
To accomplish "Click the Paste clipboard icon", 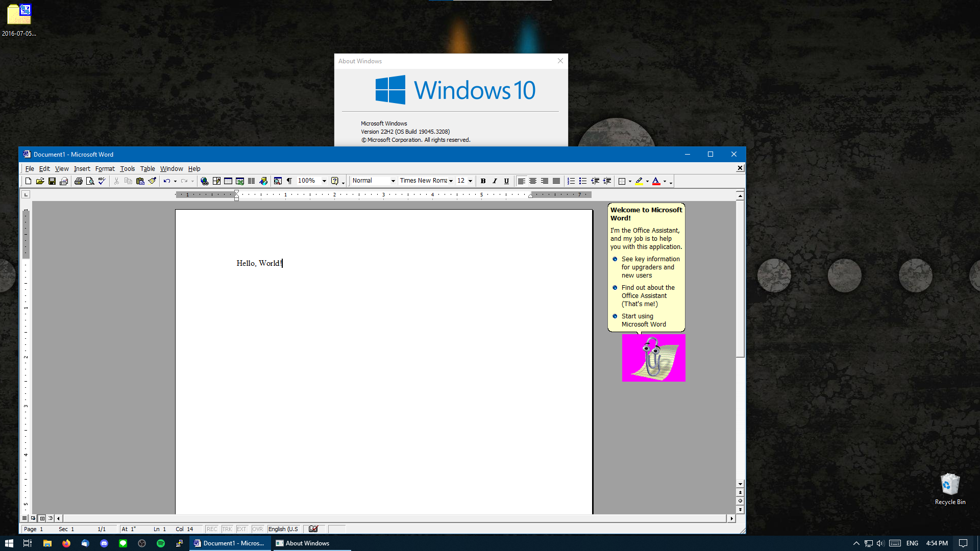I will click(x=140, y=181).
